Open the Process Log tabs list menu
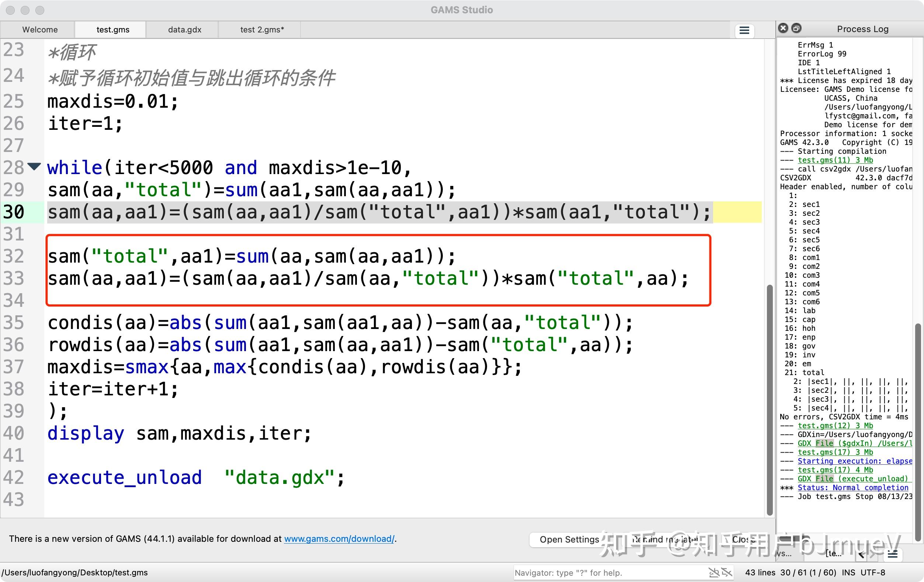 click(893, 554)
